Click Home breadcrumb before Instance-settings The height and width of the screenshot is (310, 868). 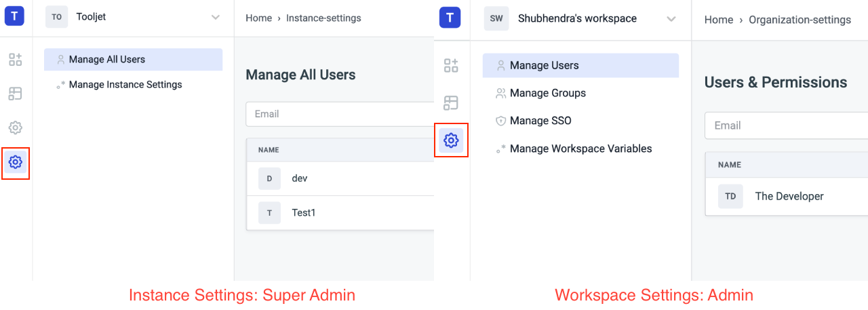[258, 18]
